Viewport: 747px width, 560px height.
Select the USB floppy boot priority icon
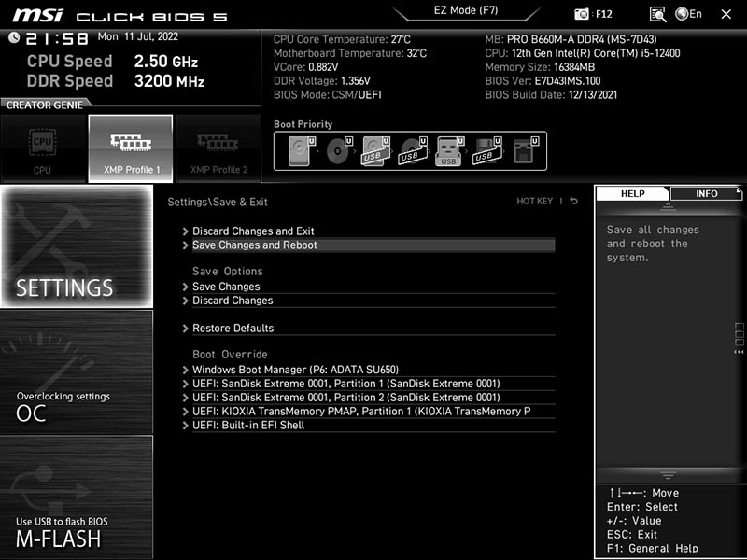point(486,150)
